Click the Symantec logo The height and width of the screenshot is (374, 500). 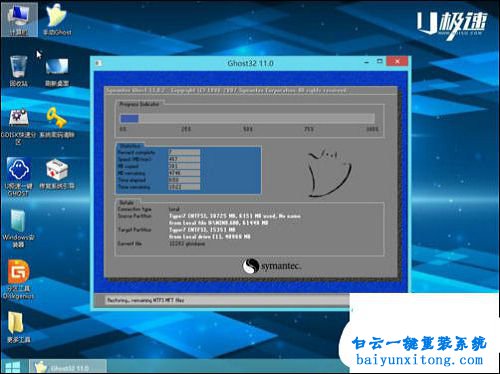[272, 266]
